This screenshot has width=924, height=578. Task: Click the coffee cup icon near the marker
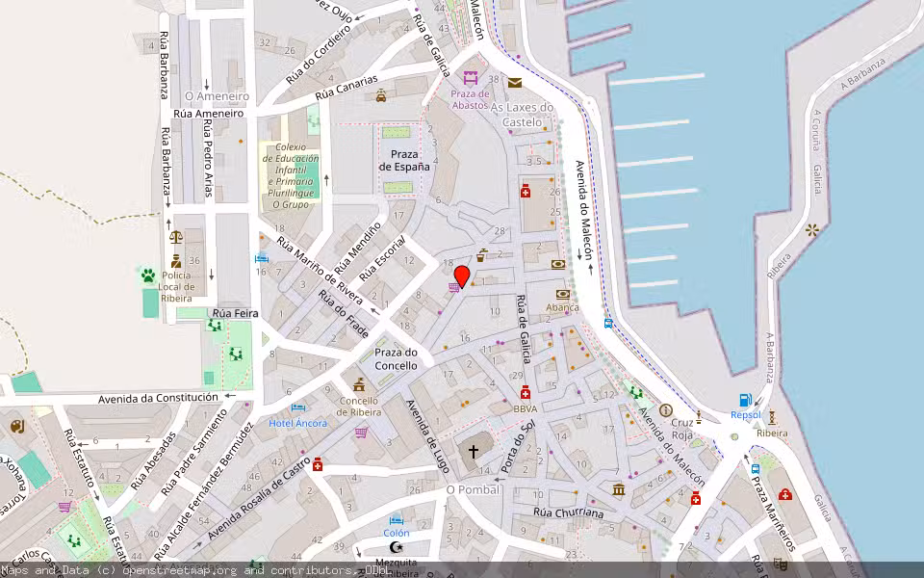480,256
